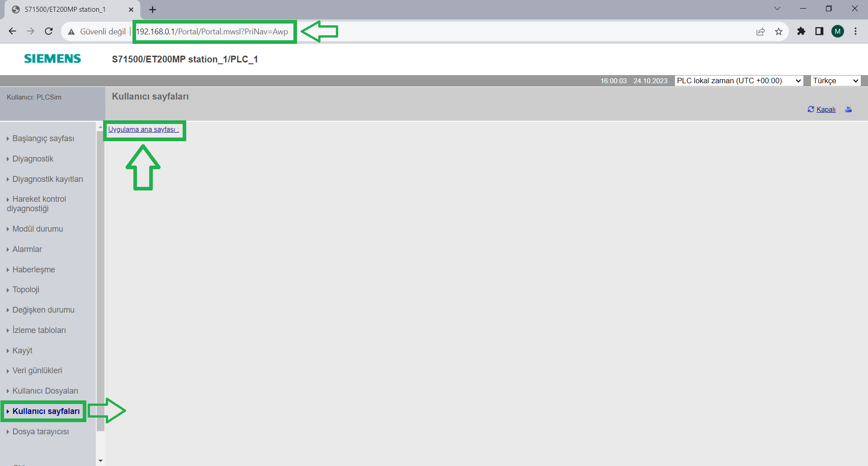This screenshot has width=868, height=466.
Task: Click the Kapalı auto-refresh link
Action: tap(826, 109)
